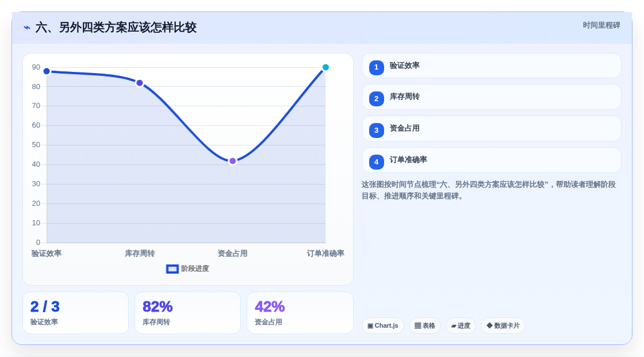The image size is (644, 357).
Task: Click the lightning icon beside the section title
Action: [x=27, y=28]
